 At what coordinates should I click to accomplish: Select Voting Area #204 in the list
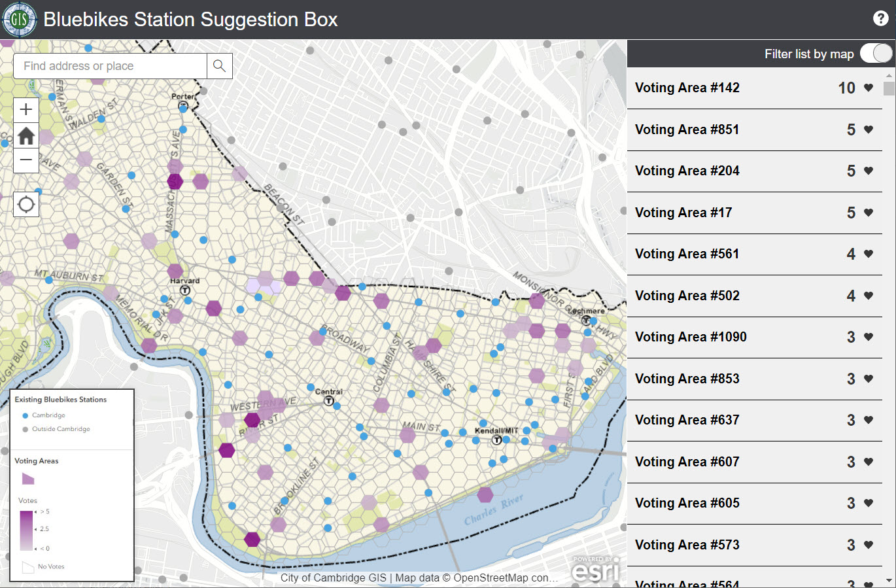point(687,171)
